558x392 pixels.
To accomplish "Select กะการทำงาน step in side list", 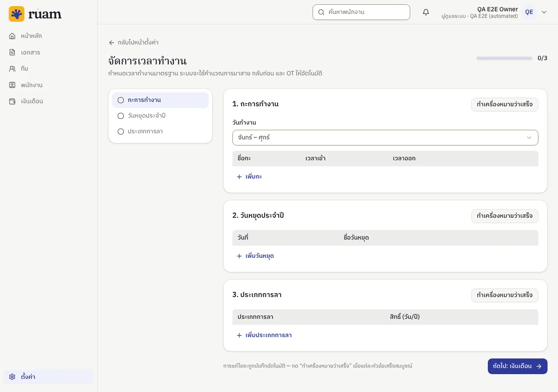I will coord(160,100).
